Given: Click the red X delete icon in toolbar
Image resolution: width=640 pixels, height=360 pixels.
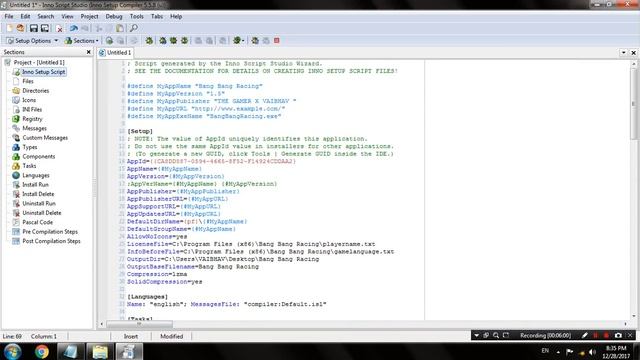Looking at the screenshot, I should click(59, 29).
